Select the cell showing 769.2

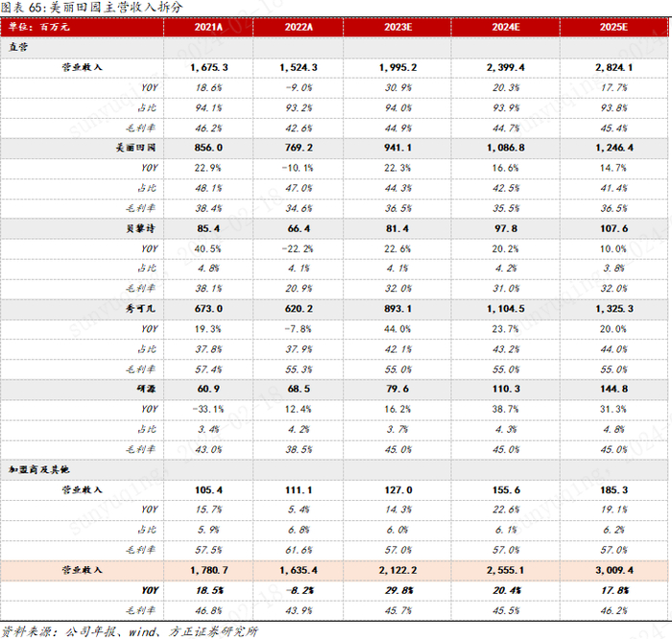pyautogui.click(x=299, y=148)
